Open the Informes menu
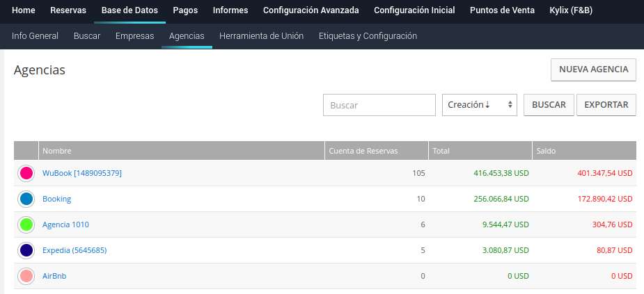 pyautogui.click(x=230, y=10)
